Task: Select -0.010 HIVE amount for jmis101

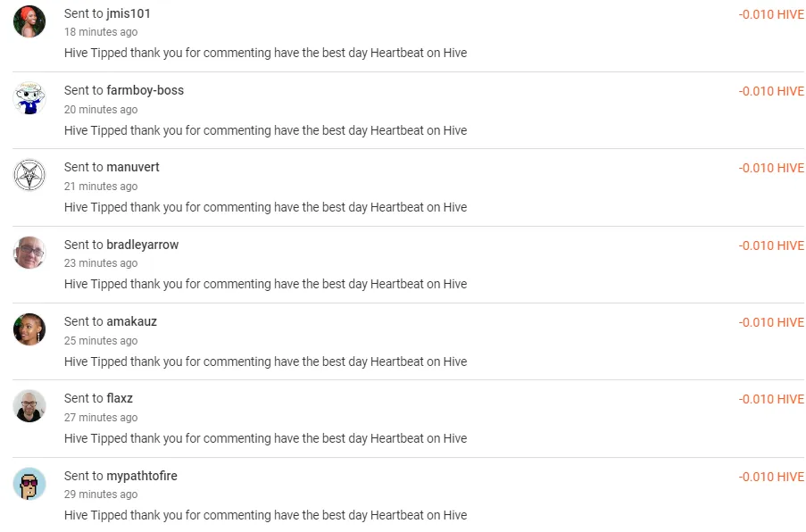Action: point(771,14)
